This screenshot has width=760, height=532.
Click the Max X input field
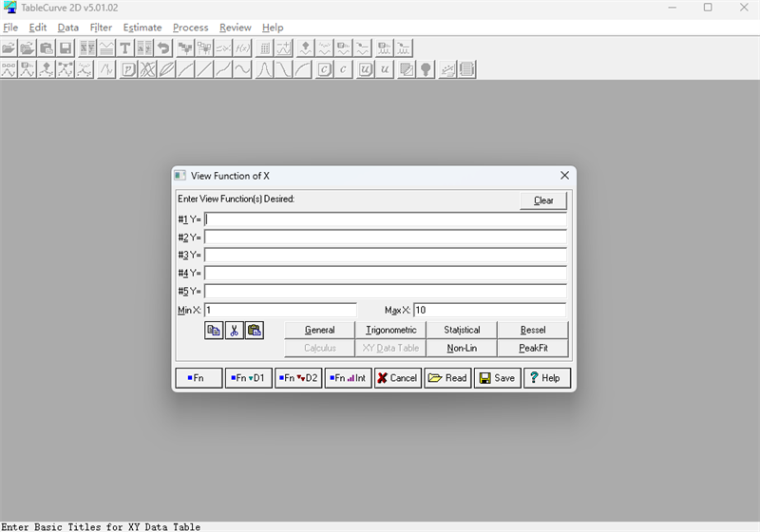pyautogui.click(x=489, y=310)
